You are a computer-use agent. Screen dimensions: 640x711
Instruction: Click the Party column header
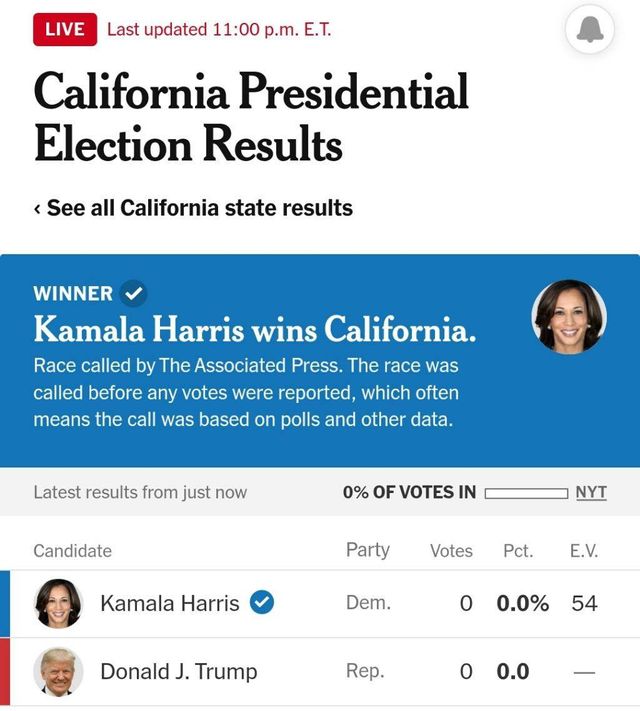tap(367, 550)
